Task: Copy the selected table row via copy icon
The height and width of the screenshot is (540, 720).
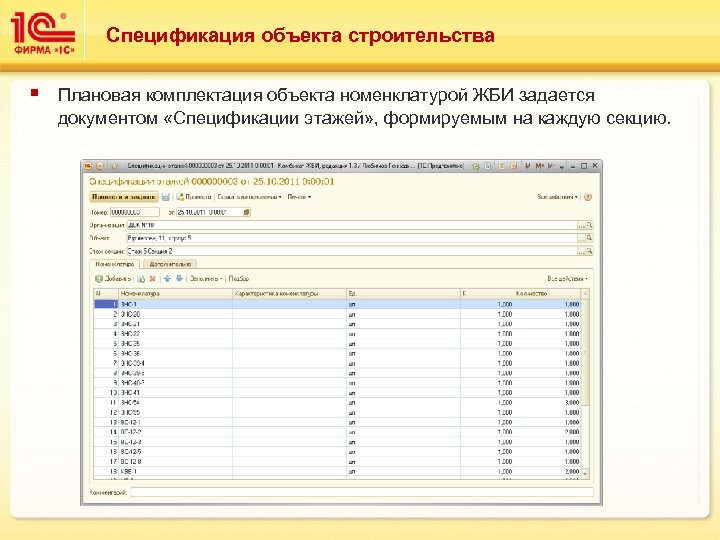Action: click(x=141, y=279)
